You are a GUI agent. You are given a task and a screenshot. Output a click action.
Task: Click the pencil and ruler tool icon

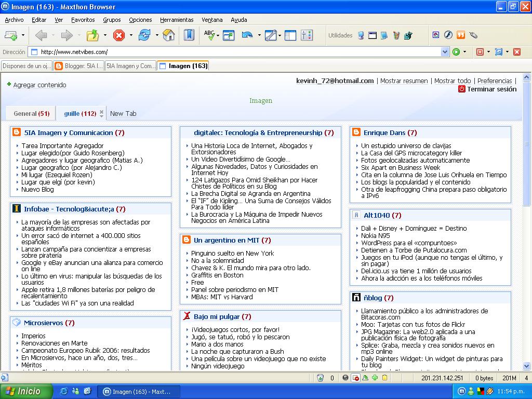coord(271,35)
